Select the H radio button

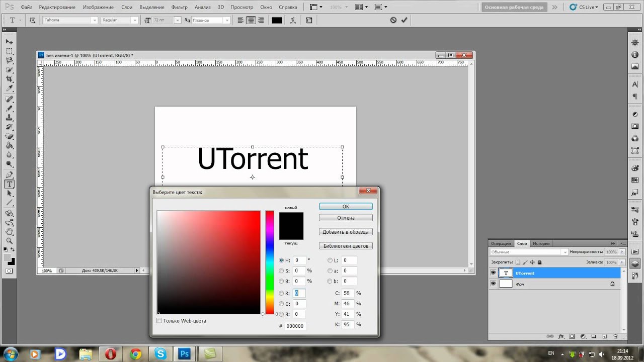click(282, 260)
